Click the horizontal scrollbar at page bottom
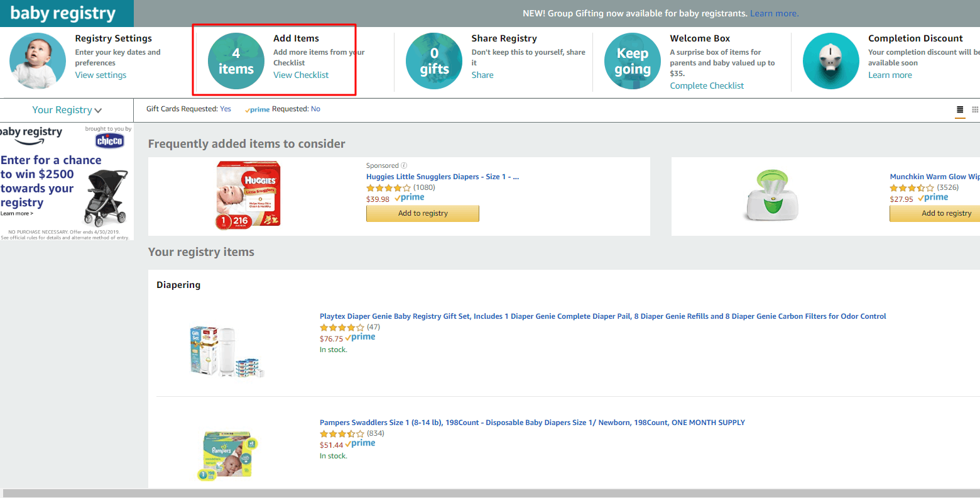 (x=490, y=494)
